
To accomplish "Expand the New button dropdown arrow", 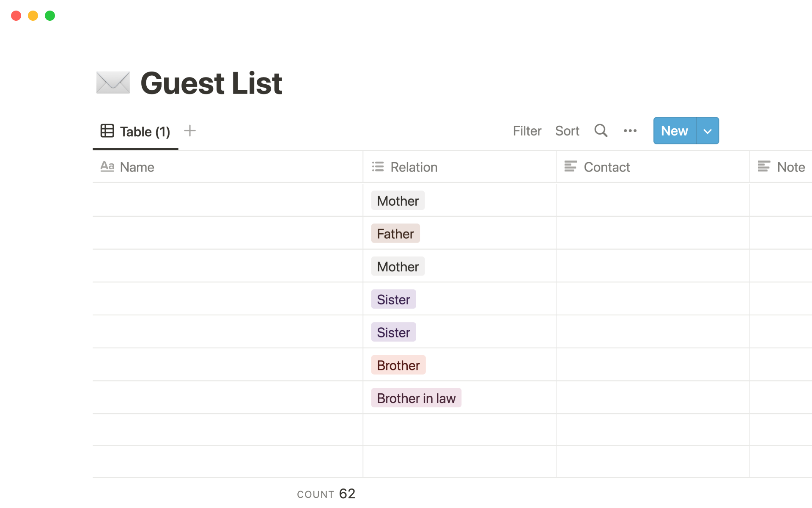I will coord(708,131).
